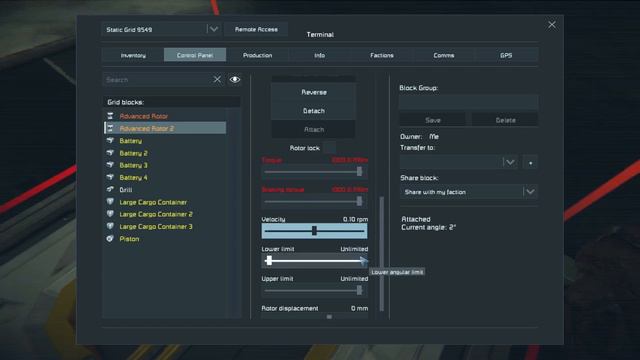Switch to the Production tab
This screenshot has width=640, height=360.
258,55
